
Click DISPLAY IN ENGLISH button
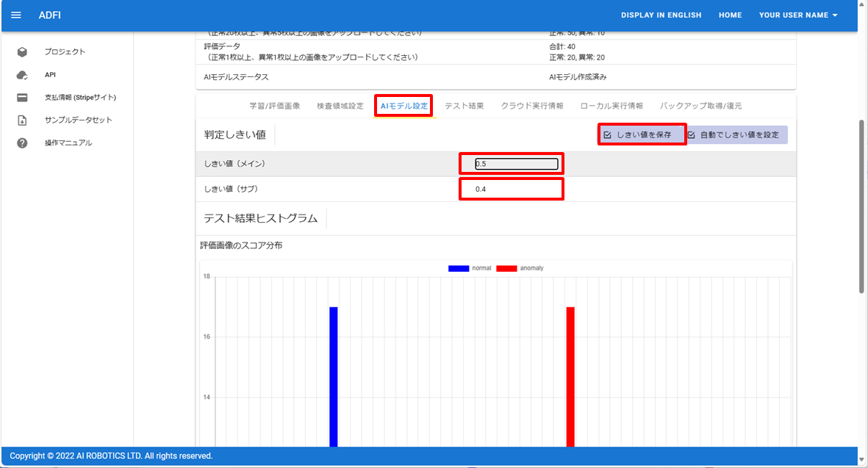point(661,15)
